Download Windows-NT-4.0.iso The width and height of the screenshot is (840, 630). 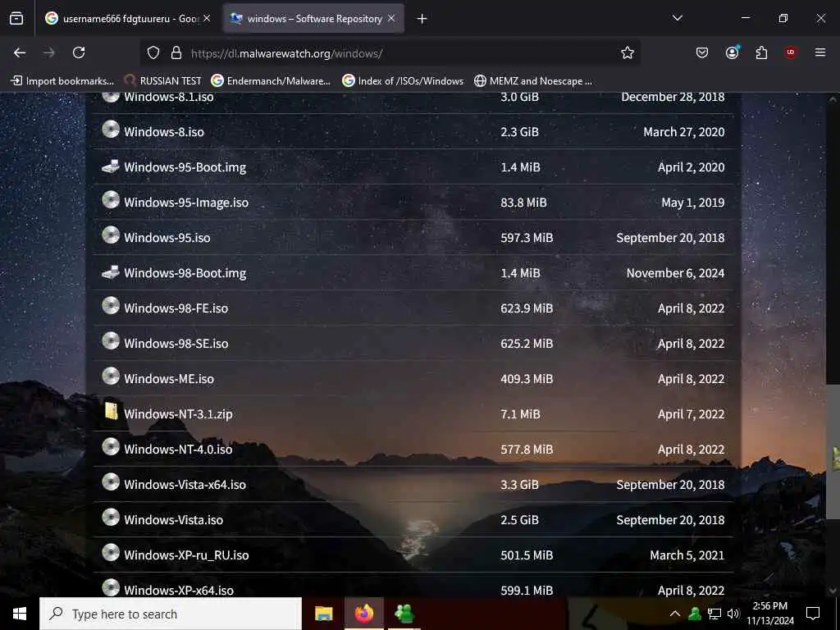pyautogui.click(x=178, y=450)
